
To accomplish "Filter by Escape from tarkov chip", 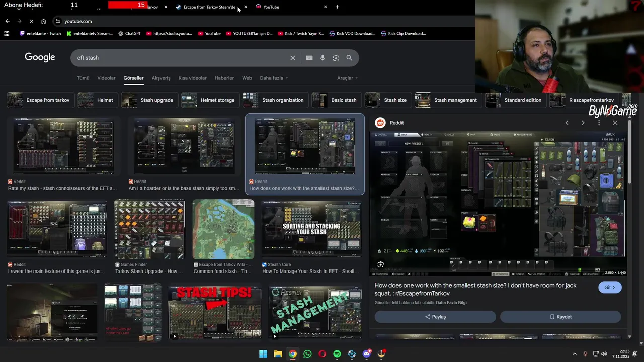I will pyautogui.click(x=40, y=100).
